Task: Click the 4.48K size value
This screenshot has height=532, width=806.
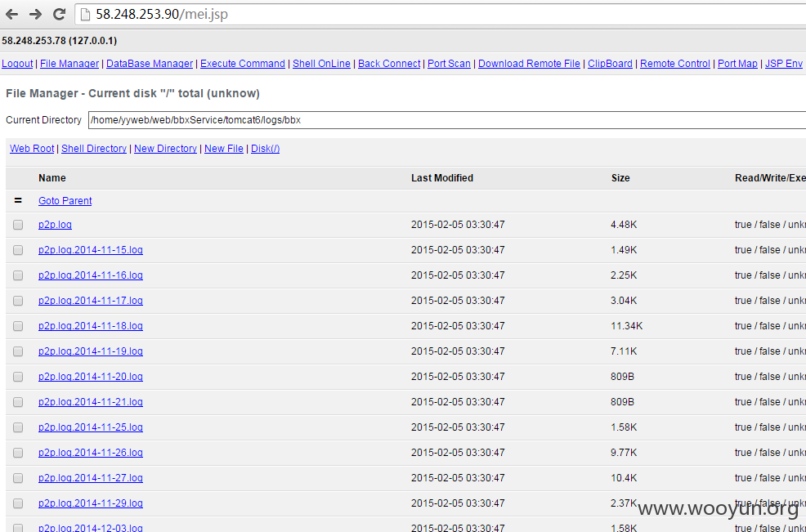Action: [624, 225]
